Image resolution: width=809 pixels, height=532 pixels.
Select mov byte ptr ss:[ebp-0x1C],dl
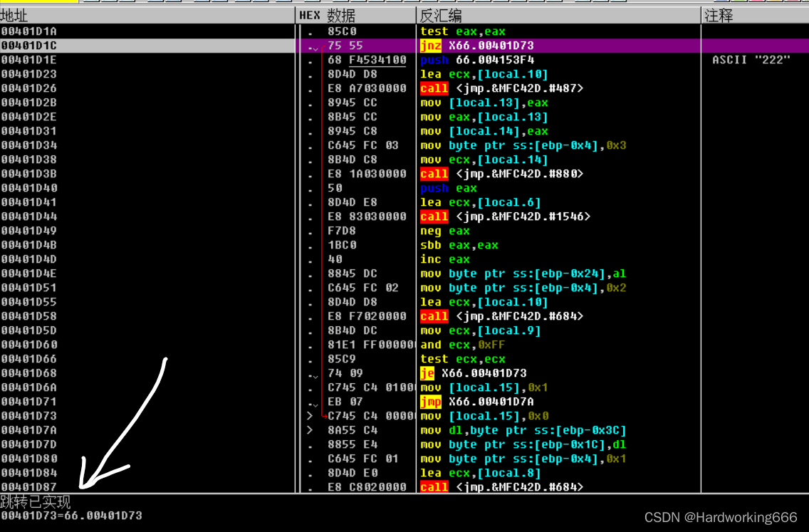point(523,444)
